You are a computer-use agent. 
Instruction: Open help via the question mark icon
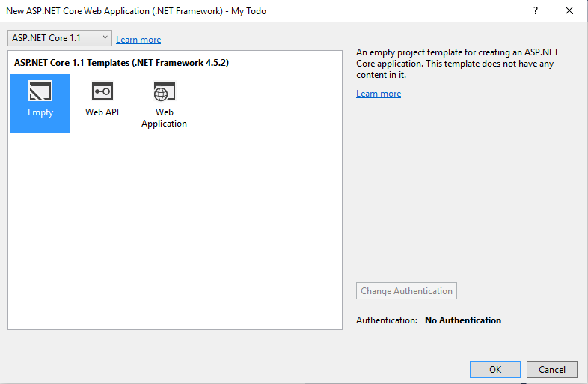(536, 11)
